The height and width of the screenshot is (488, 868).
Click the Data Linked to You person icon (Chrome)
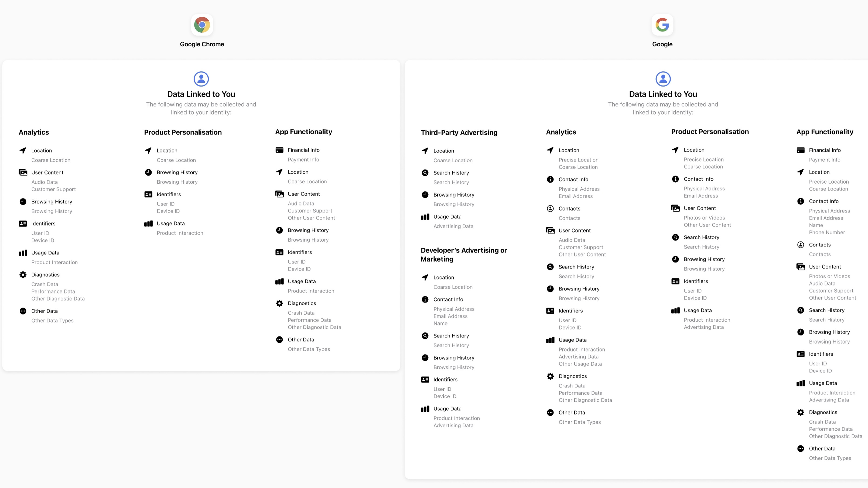(201, 78)
